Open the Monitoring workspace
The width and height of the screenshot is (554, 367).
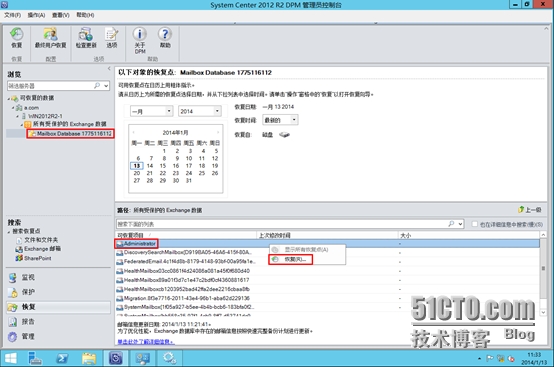coord(58,277)
